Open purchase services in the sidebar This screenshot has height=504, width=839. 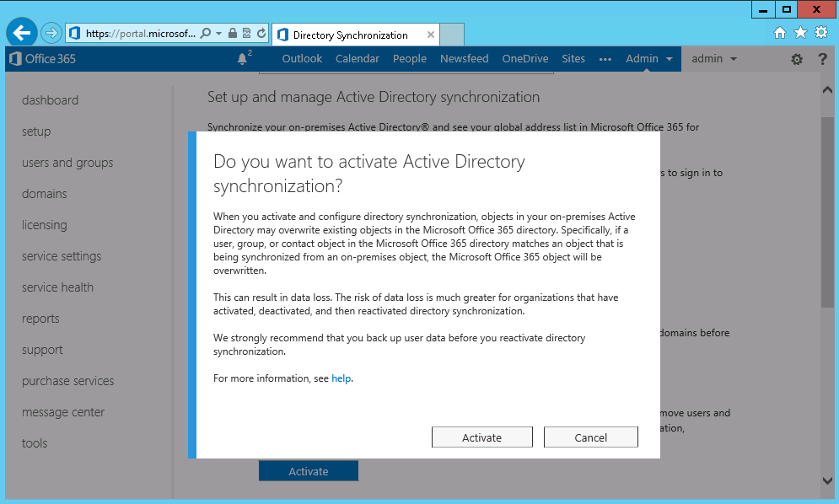pos(68,381)
